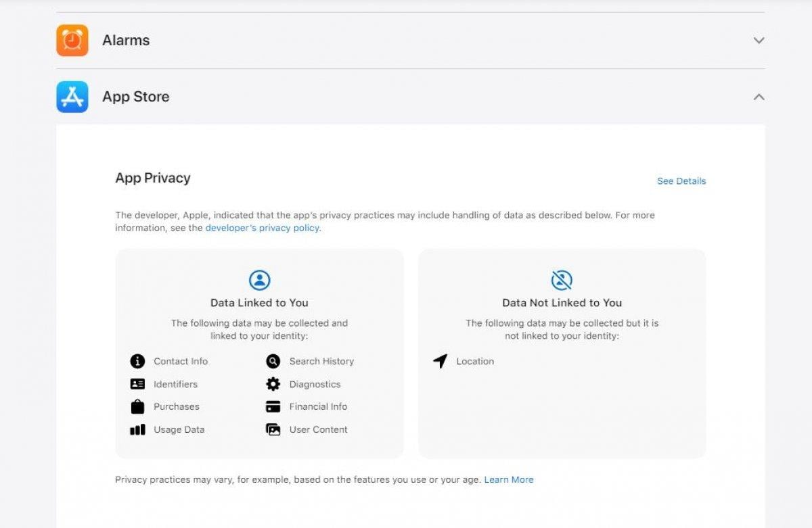Select the Alarms row title
Screen dimensions: 812x528
pos(126,41)
